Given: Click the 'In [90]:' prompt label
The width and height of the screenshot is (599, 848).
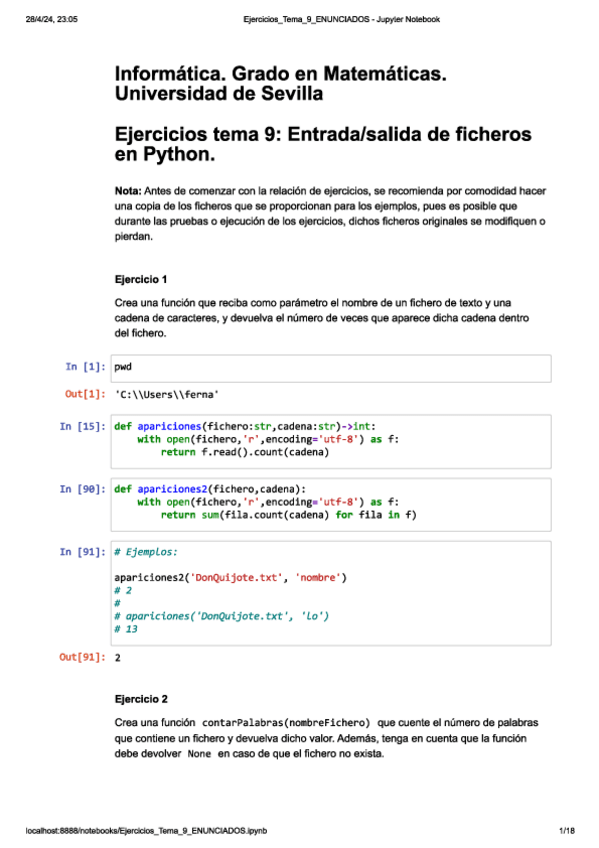Looking at the screenshot, I should (x=83, y=489).
